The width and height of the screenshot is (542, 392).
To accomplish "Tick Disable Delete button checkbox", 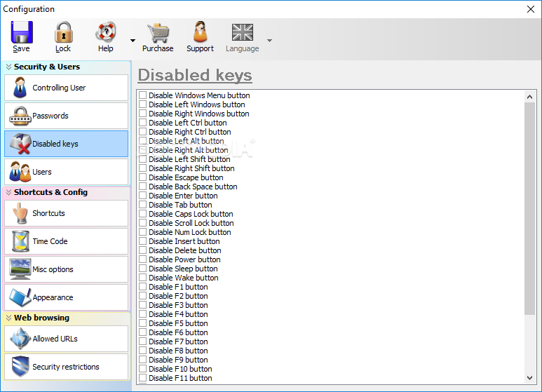I will click(x=143, y=250).
